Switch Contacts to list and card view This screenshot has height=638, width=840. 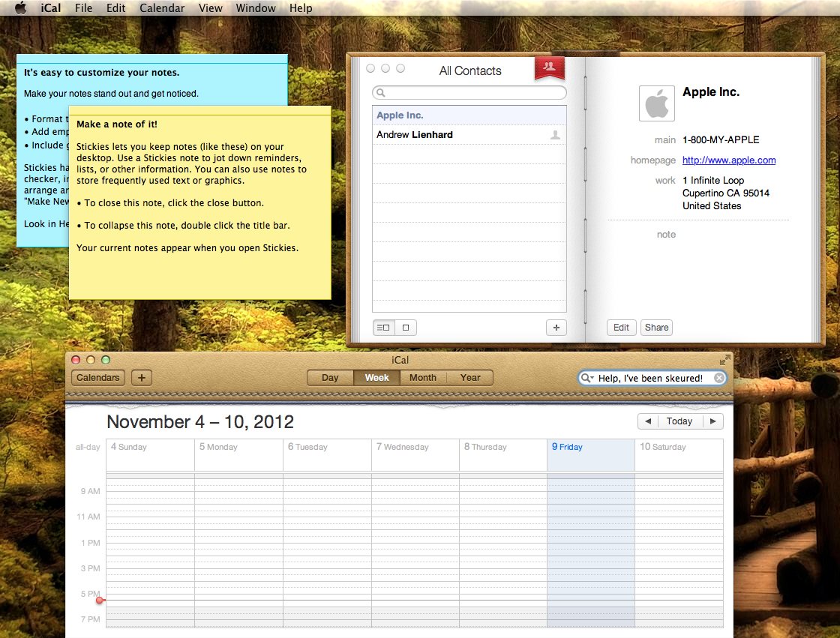(383, 328)
